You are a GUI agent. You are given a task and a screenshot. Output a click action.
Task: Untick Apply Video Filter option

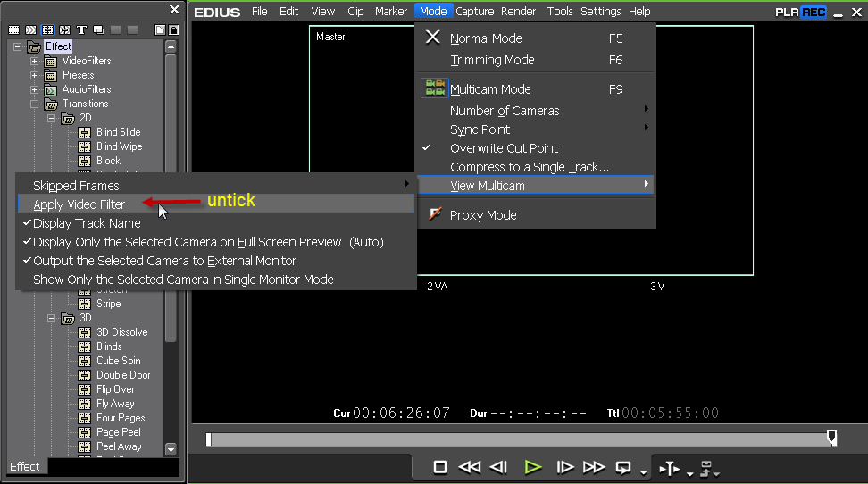[x=79, y=204]
